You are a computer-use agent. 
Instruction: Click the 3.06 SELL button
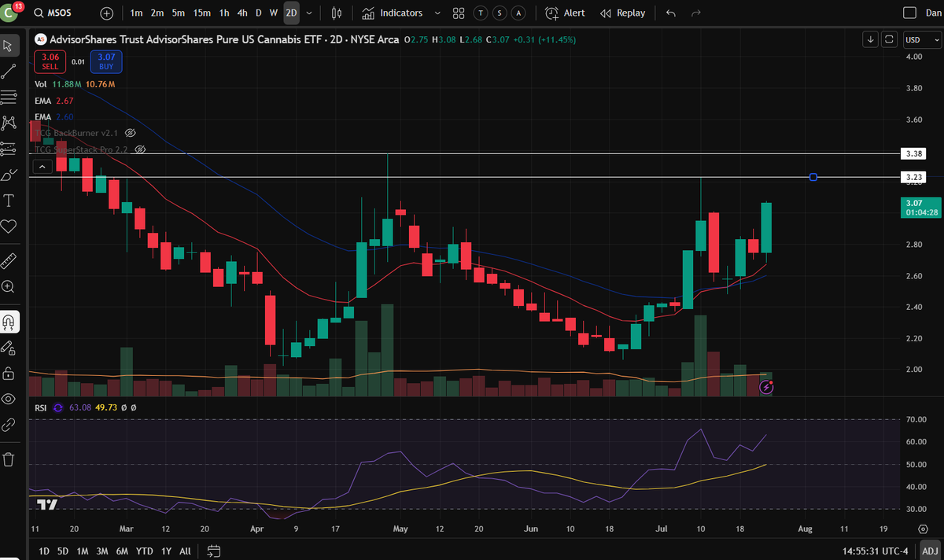pos(50,61)
